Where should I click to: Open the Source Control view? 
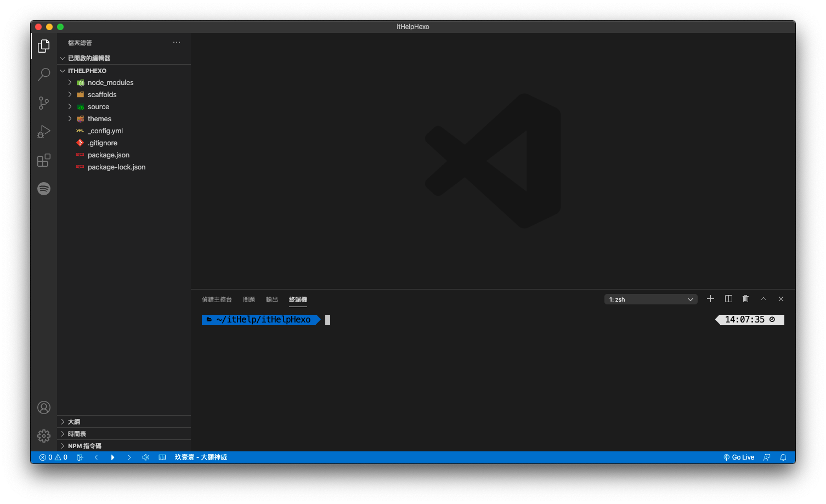[44, 103]
